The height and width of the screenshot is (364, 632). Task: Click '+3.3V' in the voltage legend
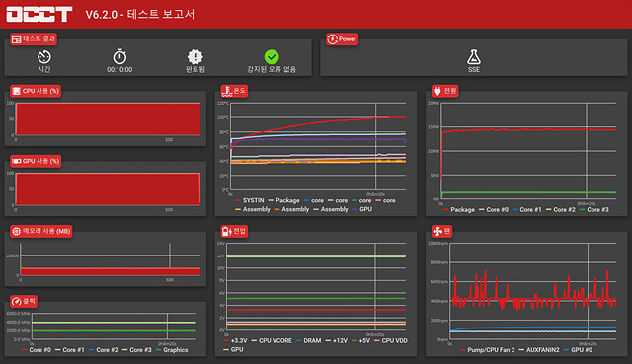click(239, 340)
